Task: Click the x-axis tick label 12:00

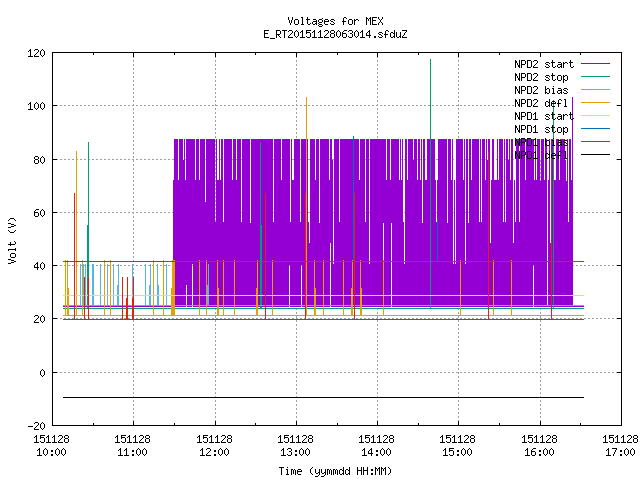Action: 214,452
